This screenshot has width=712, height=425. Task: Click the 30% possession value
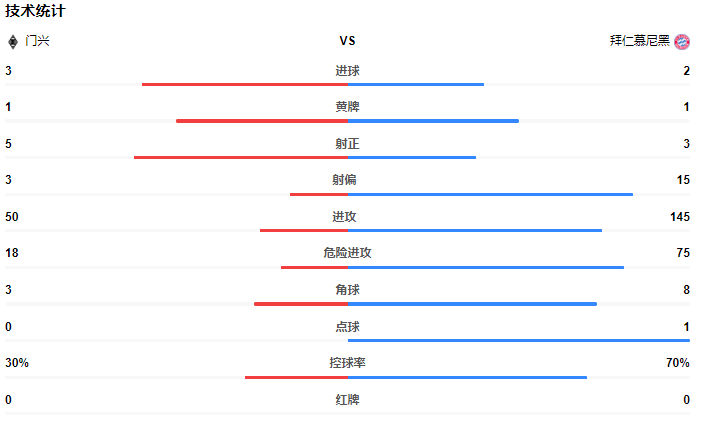[x=17, y=363]
